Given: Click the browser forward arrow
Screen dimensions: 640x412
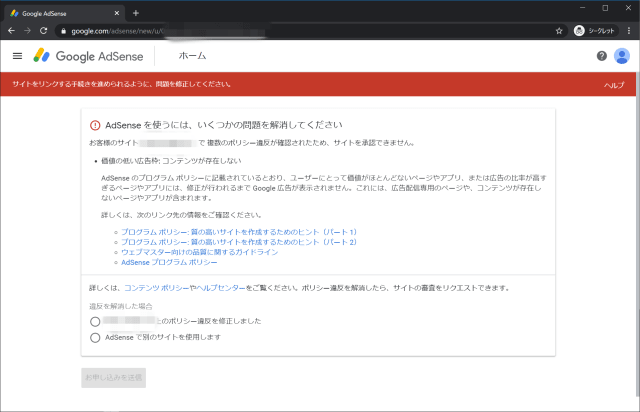Looking at the screenshot, I should coord(27,31).
